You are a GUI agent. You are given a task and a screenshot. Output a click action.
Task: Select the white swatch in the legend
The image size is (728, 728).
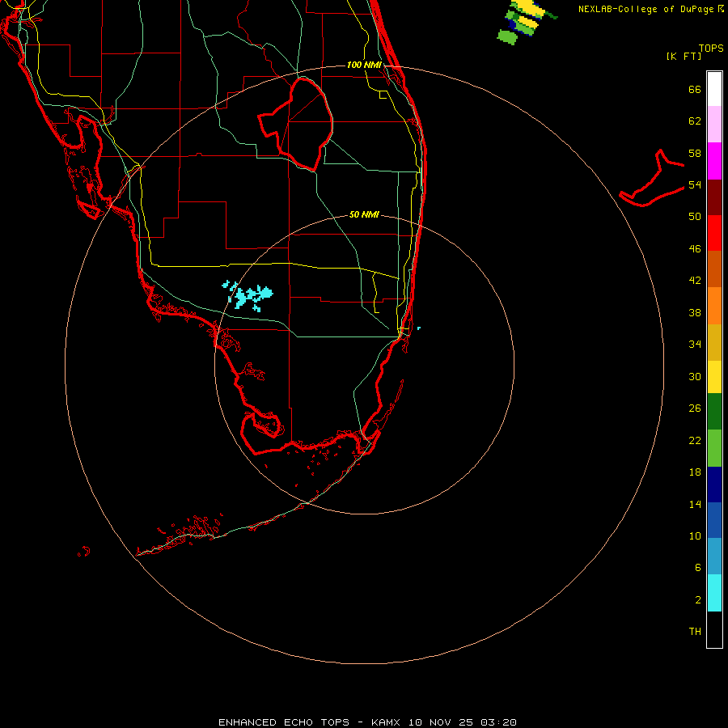pyautogui.click(x=714, y=89)
